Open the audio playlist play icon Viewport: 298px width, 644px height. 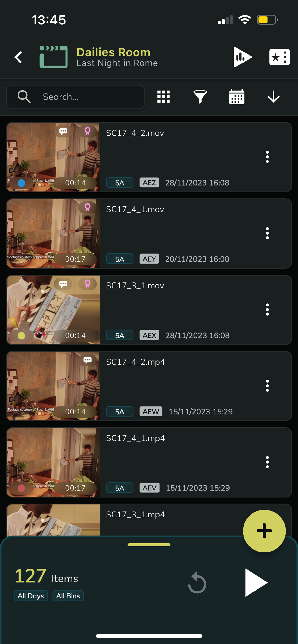click(242, 57)
